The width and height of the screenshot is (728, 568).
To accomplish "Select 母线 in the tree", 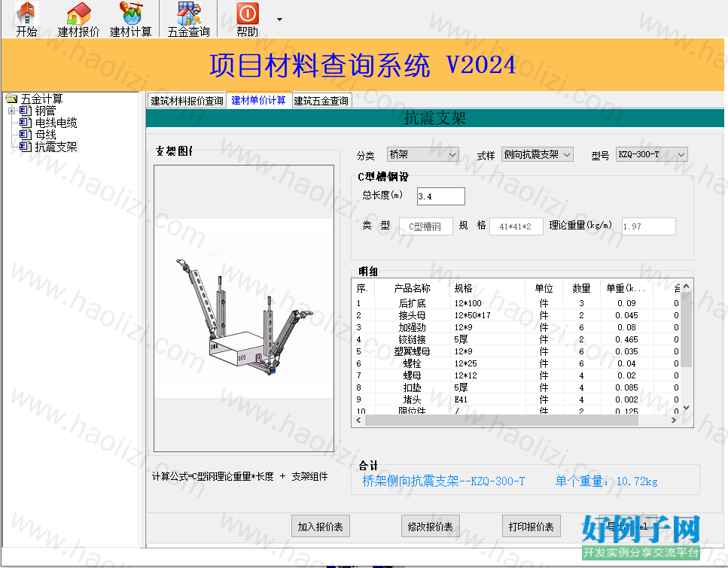I will [x=45, y=135].
